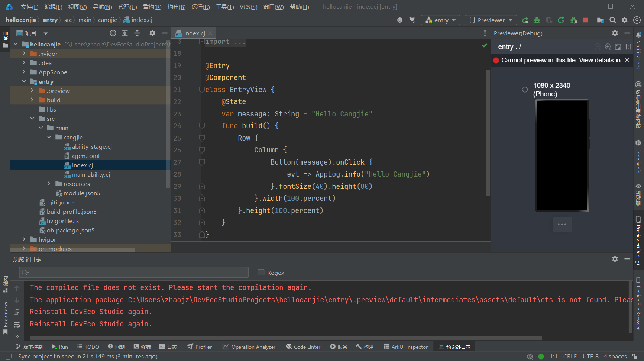The image size is (644, 361).
Task: Click the up arrow in log panel
Action: click(17, 288)
